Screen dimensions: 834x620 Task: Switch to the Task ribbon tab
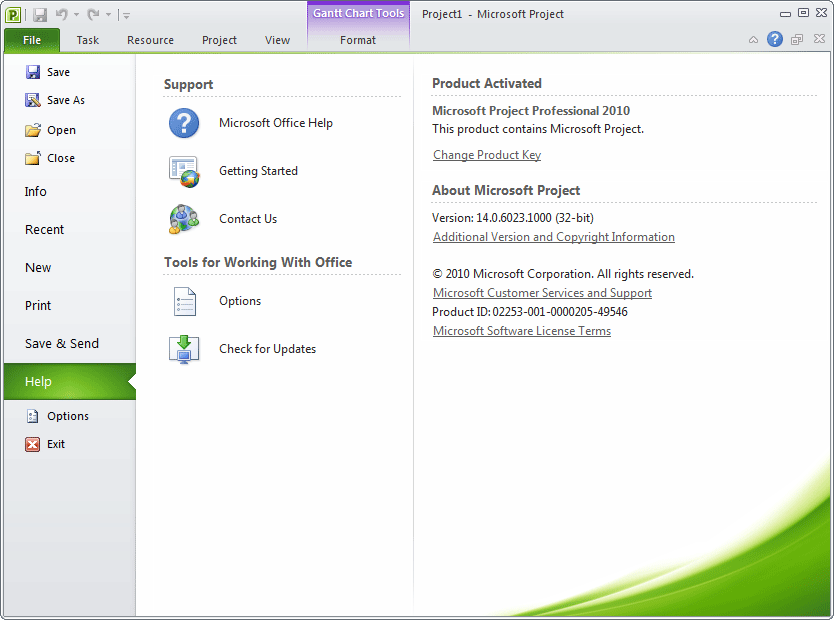click(x=87, y=40)
